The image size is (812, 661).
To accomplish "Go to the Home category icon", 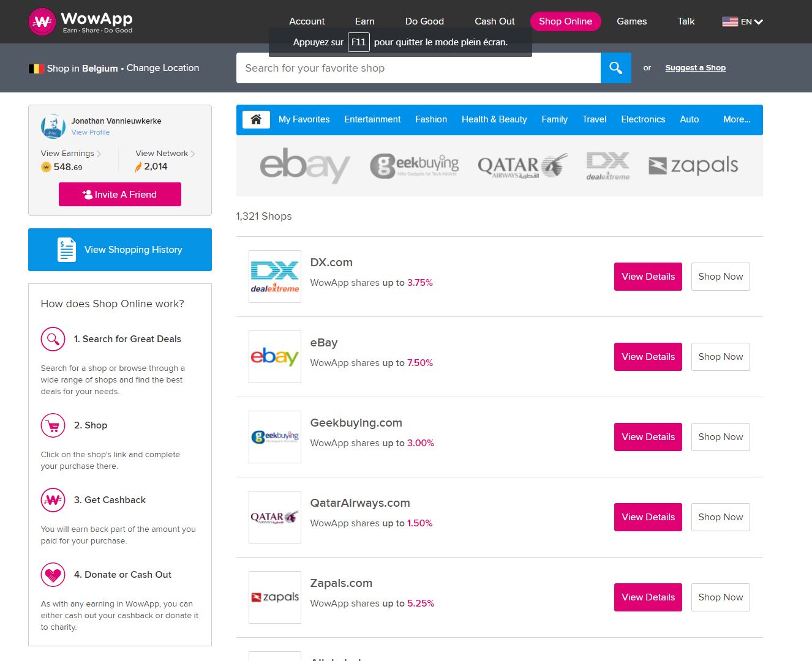I will pyautogui.click(x=256, y=119).
